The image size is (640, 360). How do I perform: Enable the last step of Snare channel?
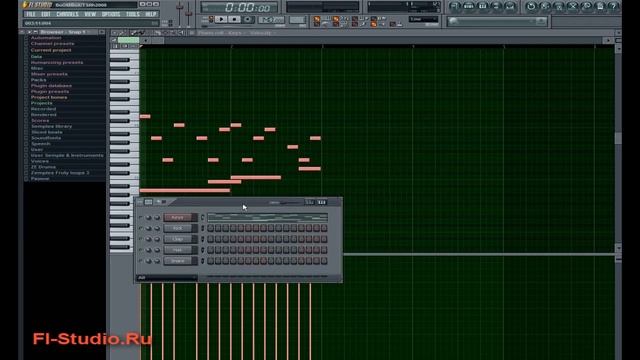(x=324, y=261)
